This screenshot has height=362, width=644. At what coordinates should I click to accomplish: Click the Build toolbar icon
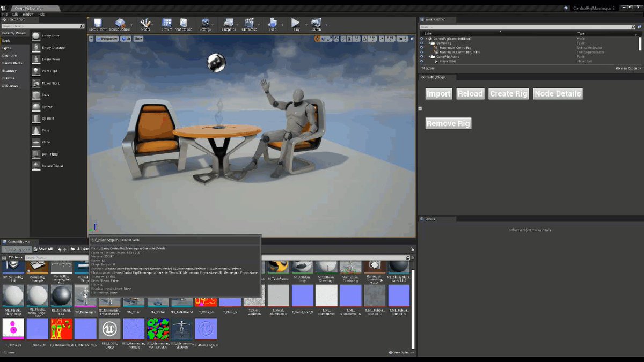click(272, 24)
